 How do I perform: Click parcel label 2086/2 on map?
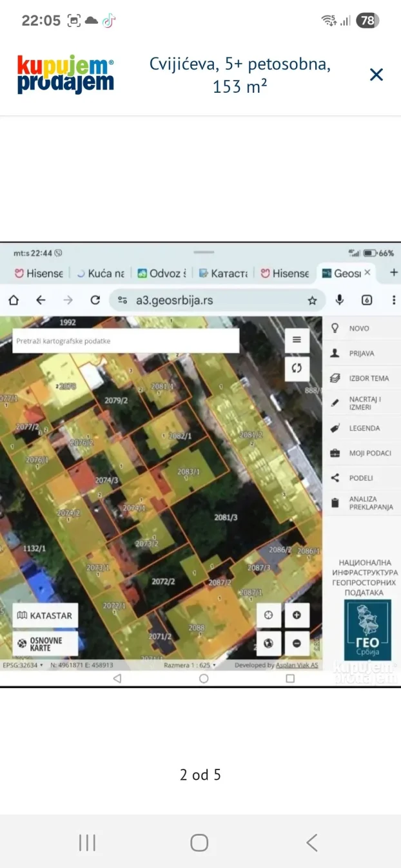tap(280, 550)
